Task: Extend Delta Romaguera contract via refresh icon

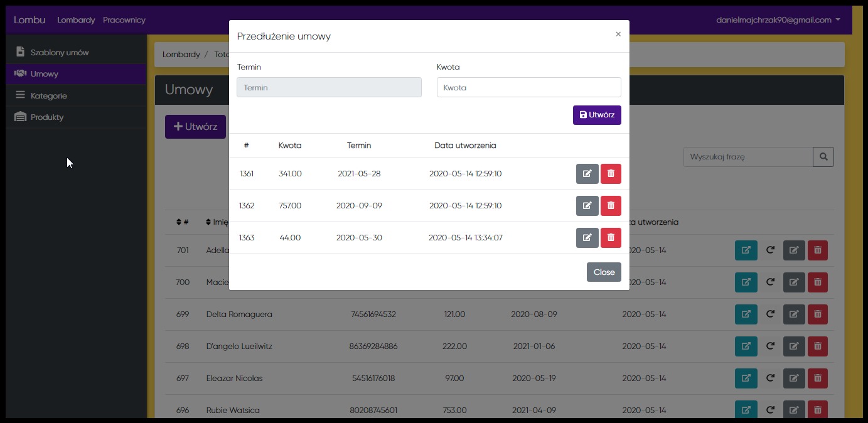Action: pyautogui.click(x=770, y=314)
